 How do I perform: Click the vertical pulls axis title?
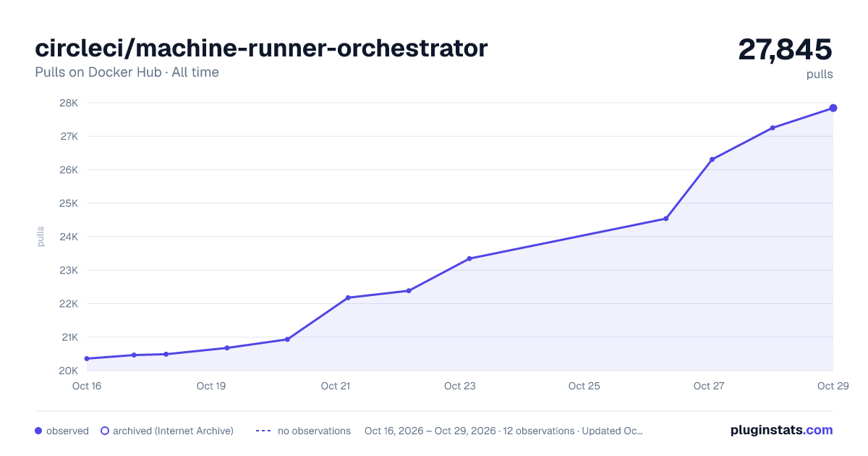41,237
